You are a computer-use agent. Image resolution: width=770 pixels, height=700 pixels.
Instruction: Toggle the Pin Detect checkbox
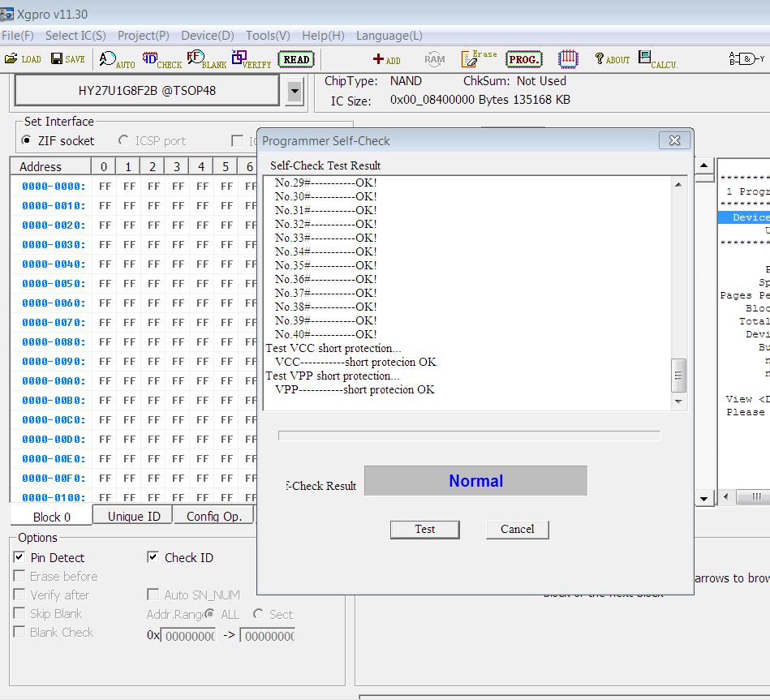(19, 557)
